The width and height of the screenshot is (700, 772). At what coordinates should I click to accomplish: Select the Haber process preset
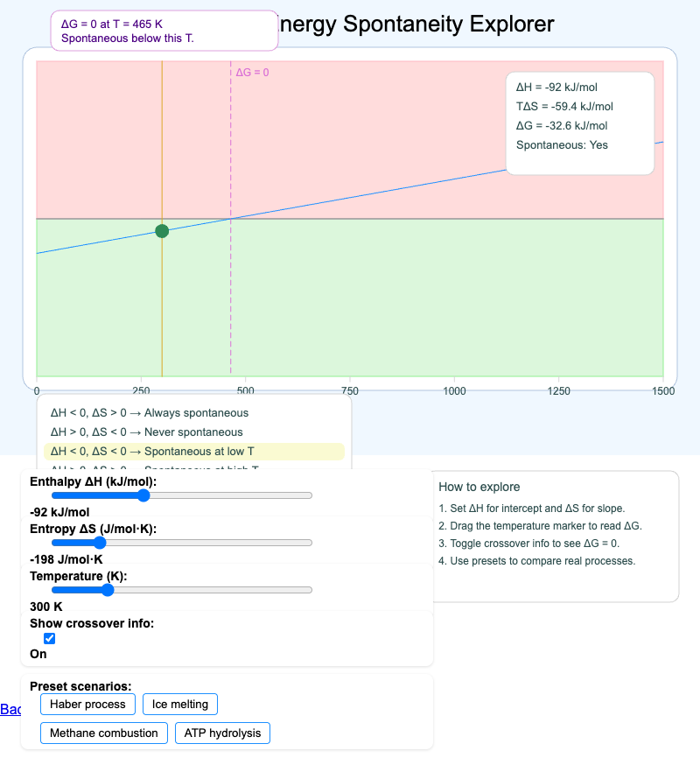tap(87, 704)
